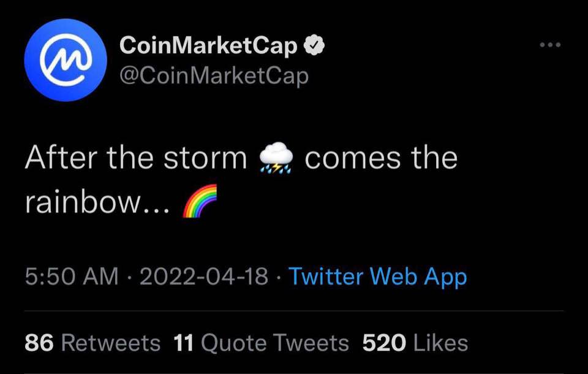Click the number 11 before Quote Tweets
Screen dimensions: 588x374
(184, 343)
